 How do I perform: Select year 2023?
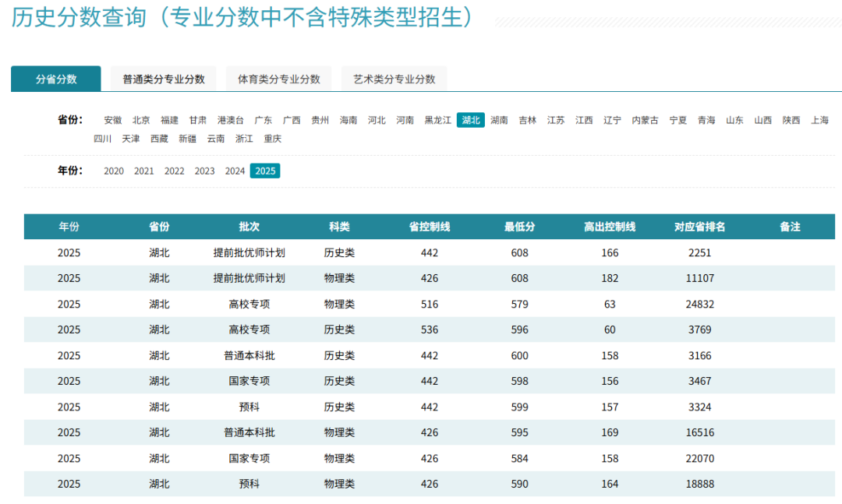click(x=204, y=171)
